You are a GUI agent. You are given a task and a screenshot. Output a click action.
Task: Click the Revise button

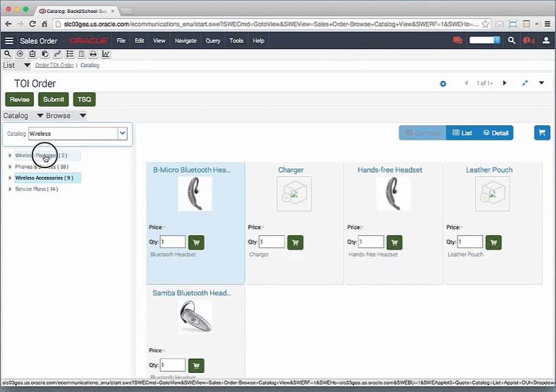click(19, 99)
